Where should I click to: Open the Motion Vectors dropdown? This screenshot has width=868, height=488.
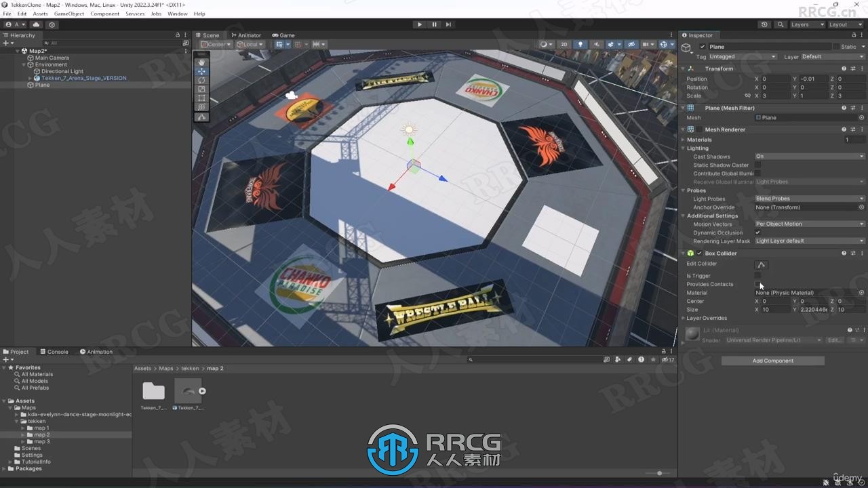click(810, 224)
